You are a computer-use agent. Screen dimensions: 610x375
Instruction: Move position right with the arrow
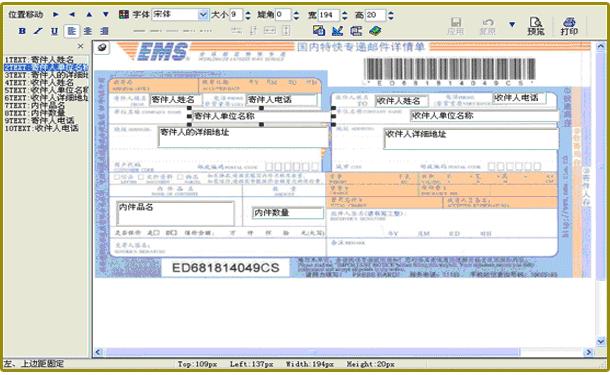(56, 14)
